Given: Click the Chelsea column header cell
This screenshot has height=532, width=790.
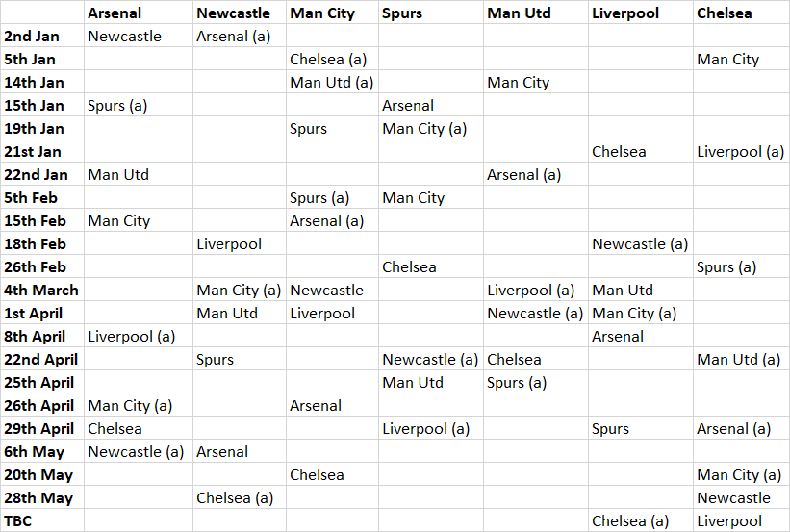Looking at the screenshot, I should 741,13.
